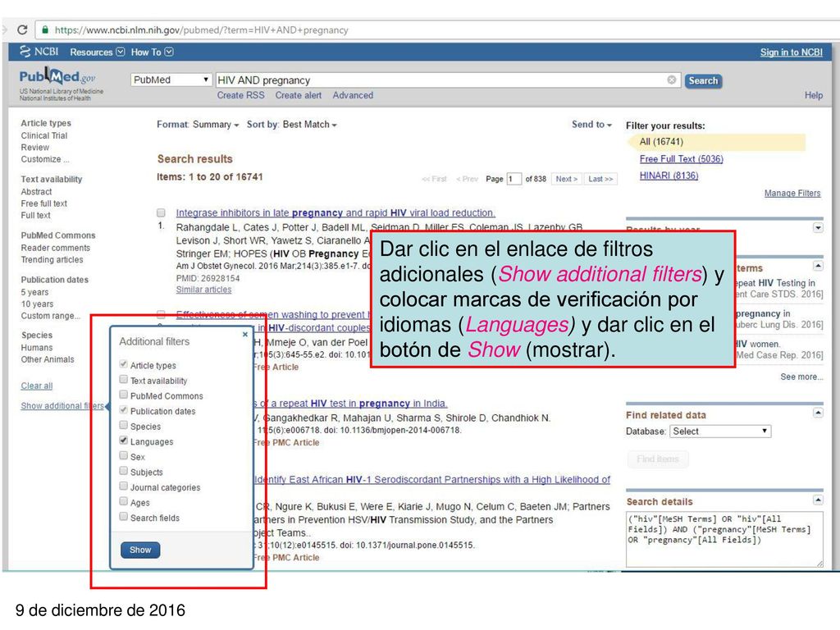The image size is (840, 630).
Task: Select the first result's checkbox
Action: tap(161, 212)
